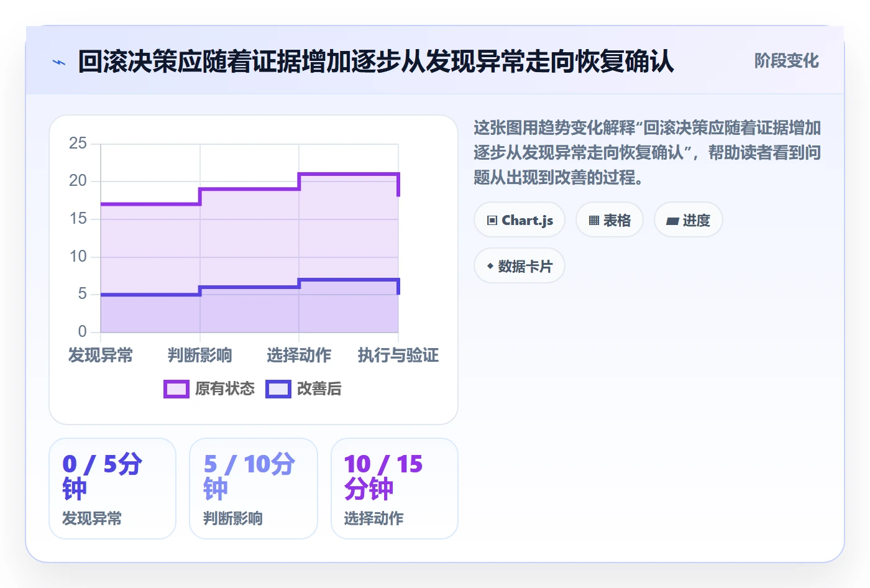
Task: Click the progress bar icon in 进度 chip
Action: [x=672, y=221]
